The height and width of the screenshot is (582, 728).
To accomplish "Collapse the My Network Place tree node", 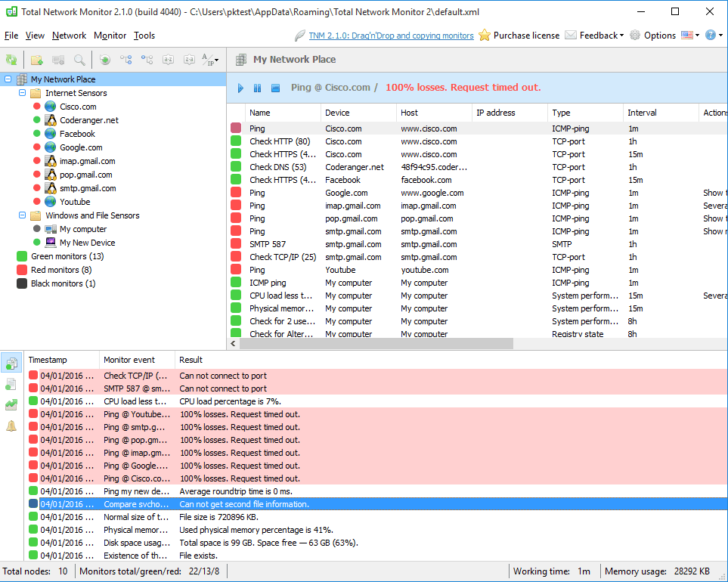I will (8, 79).
